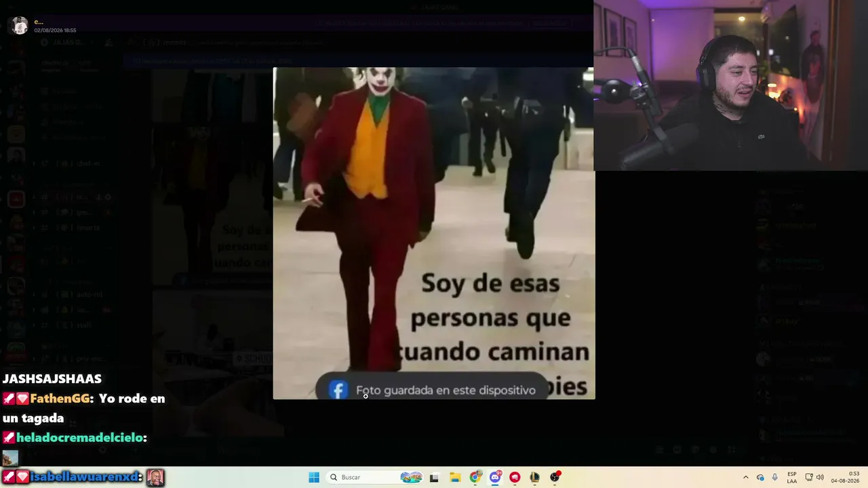The width and height of the screenshot is (868, 488).
Task: Click the microphone tray icon
Action: (774, 477)
